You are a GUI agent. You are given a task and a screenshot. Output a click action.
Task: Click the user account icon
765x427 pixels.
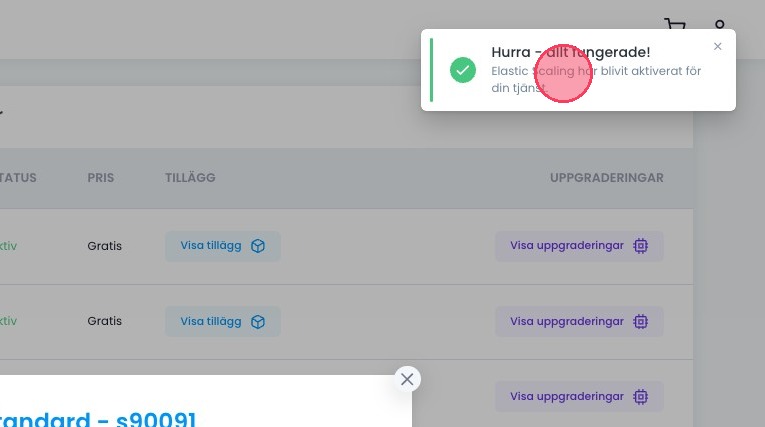pos(719,27)
